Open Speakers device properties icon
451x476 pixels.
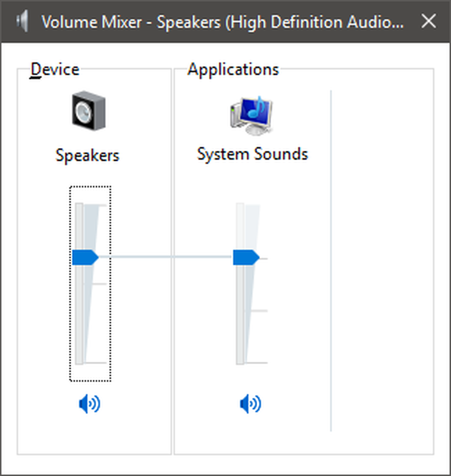89,111
